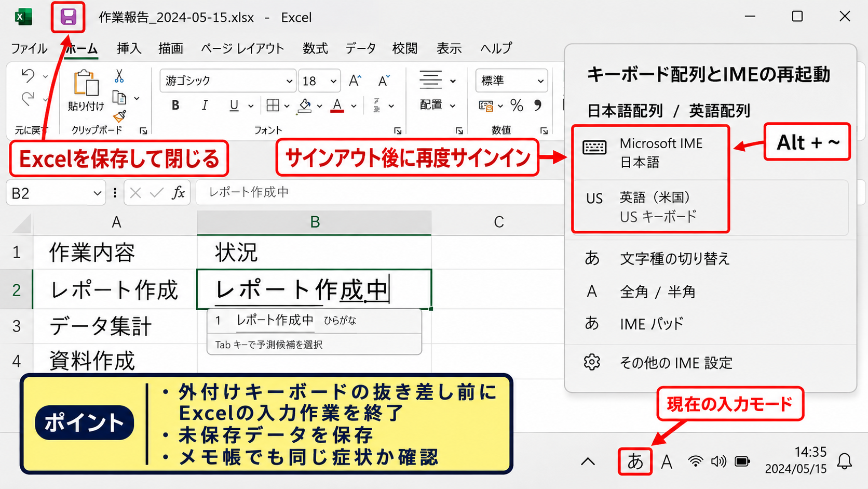This screenshot has width=868, height=489.
Task: Click the Format Painter brush icon
Action: (x=119, y=116)
